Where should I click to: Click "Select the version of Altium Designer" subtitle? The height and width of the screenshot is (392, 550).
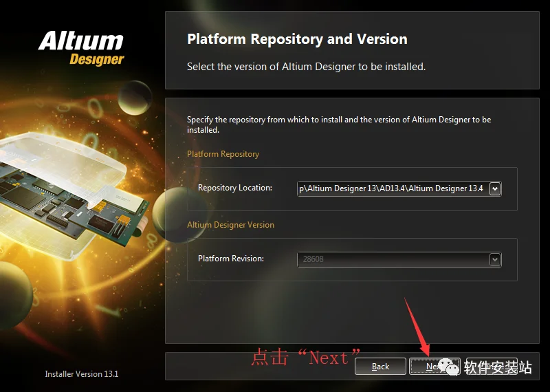[306, 67]
